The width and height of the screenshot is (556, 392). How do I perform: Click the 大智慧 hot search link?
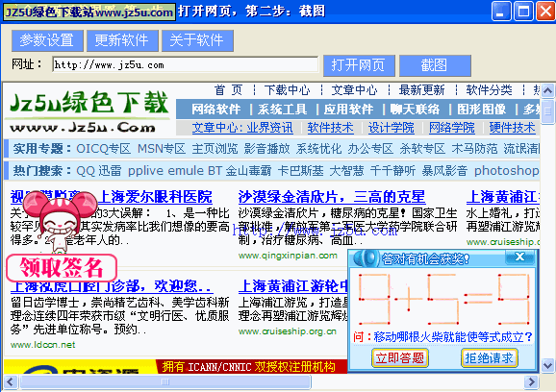tap(347, 171)
